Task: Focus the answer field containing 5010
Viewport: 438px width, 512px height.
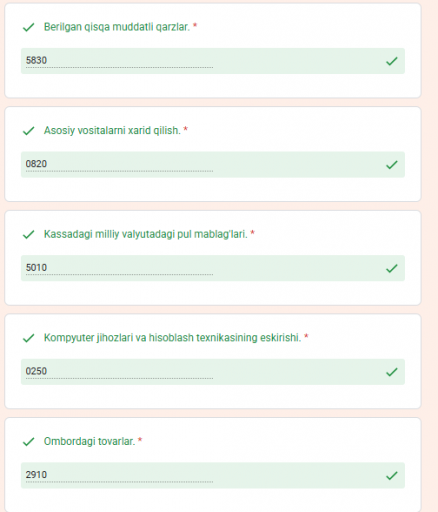Action: click(213, 268)
